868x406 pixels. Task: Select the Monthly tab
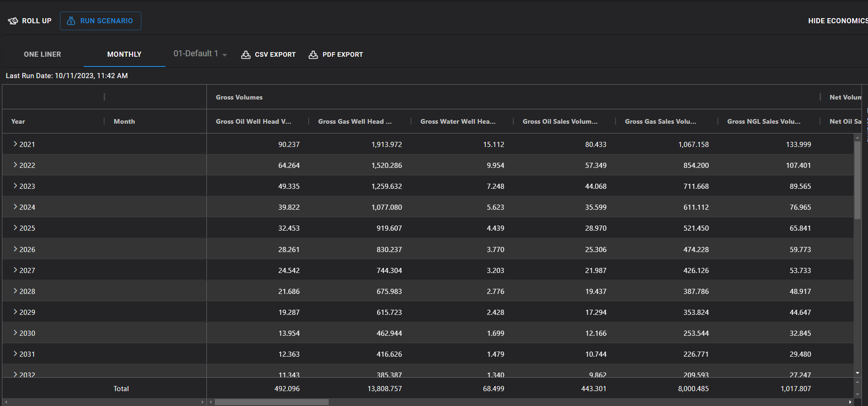pos(124,54)
